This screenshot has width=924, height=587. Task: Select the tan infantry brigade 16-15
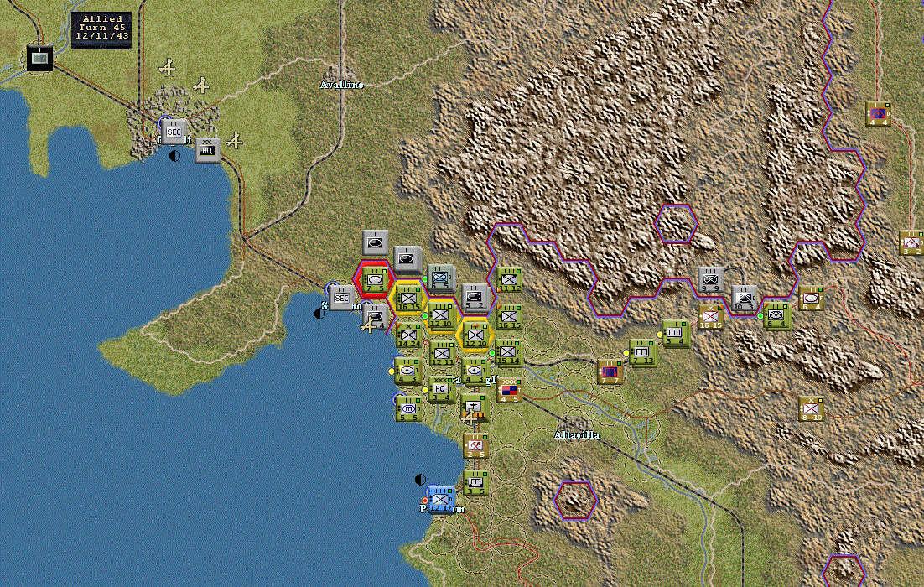[x=709, y=316]
